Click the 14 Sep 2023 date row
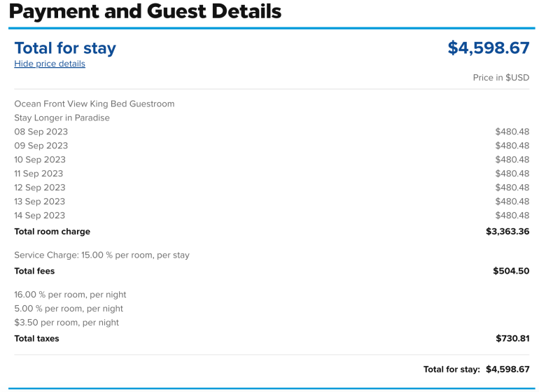Viewport: 539px width, 392px height. point(40,216)
